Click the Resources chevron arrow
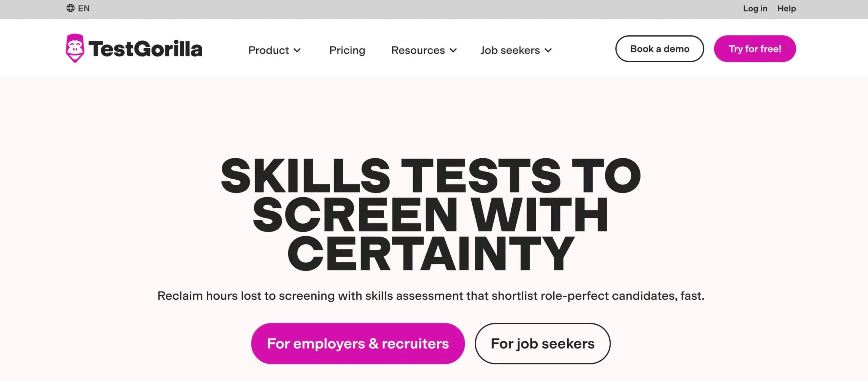Viewport: 868px width, 381px height. click(x=453, y=50)
